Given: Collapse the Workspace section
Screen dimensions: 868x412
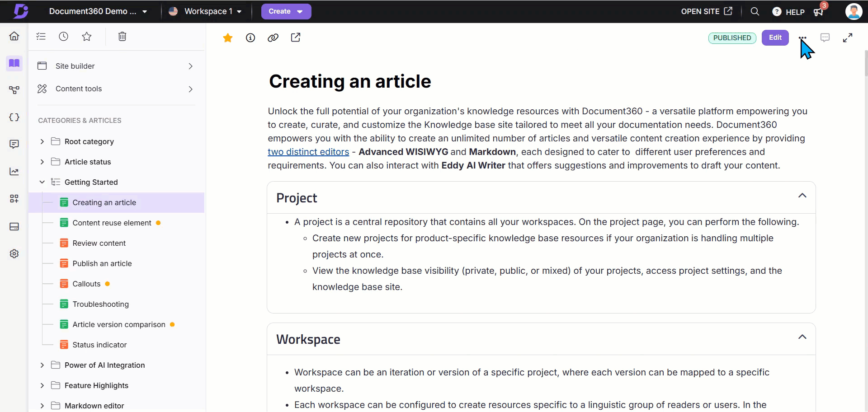Looking at the screenshot, I should pos(802,337).
